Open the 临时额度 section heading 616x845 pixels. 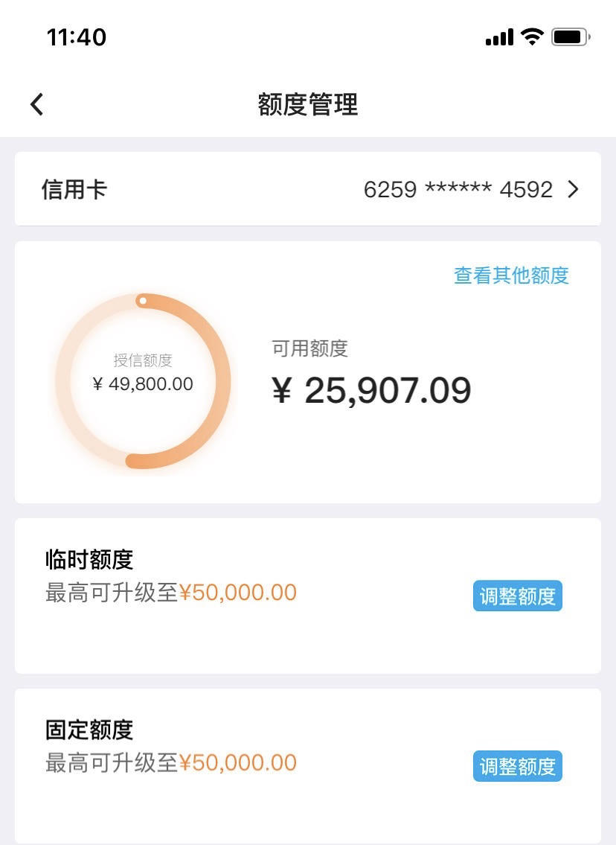(x=89, y=559)
